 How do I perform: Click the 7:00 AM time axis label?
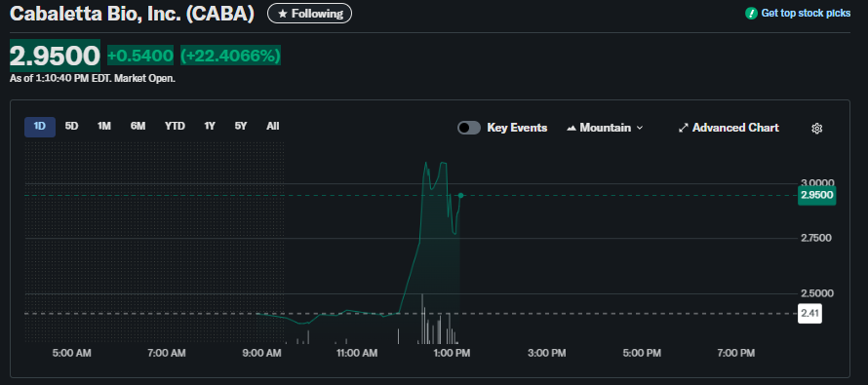(x=167, y=353)
